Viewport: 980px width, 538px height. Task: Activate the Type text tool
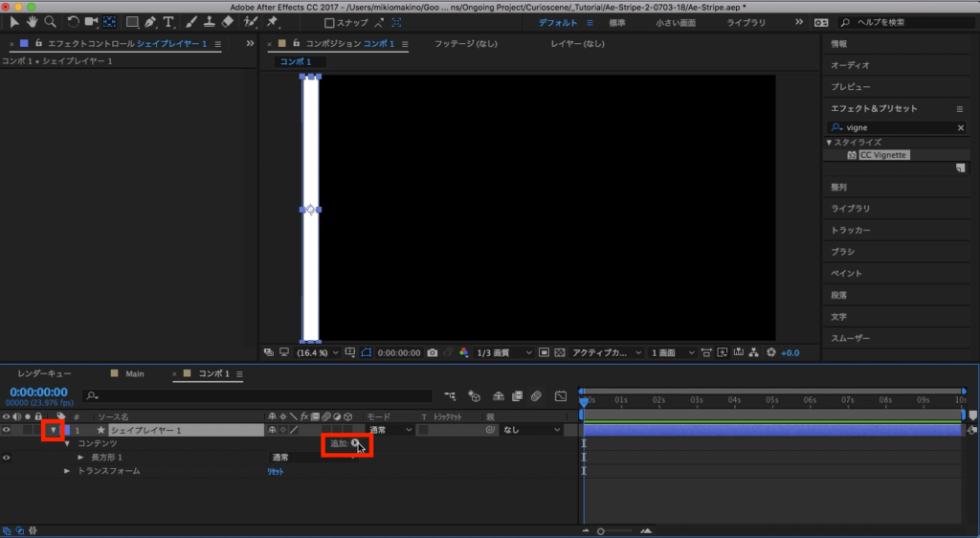click(x=169, y=22)
